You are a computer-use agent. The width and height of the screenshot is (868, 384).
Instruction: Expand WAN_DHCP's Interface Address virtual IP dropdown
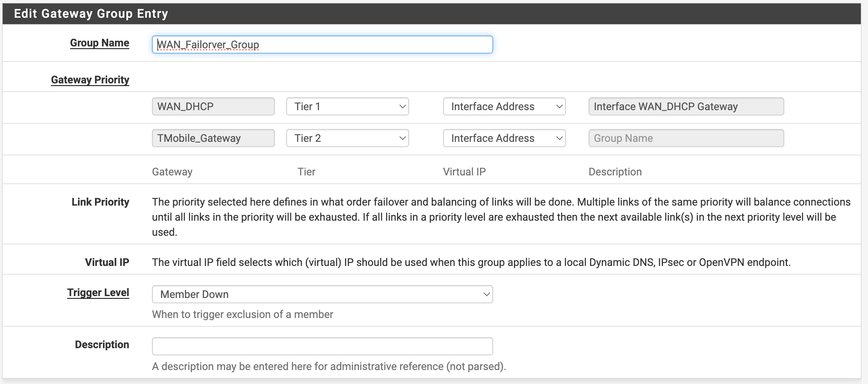[504, 106]
